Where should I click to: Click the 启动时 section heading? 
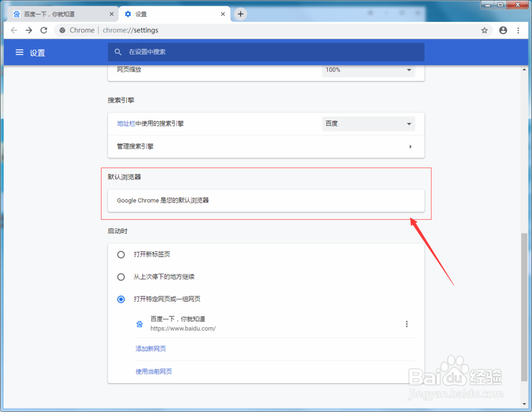click(x=118, y=231)
